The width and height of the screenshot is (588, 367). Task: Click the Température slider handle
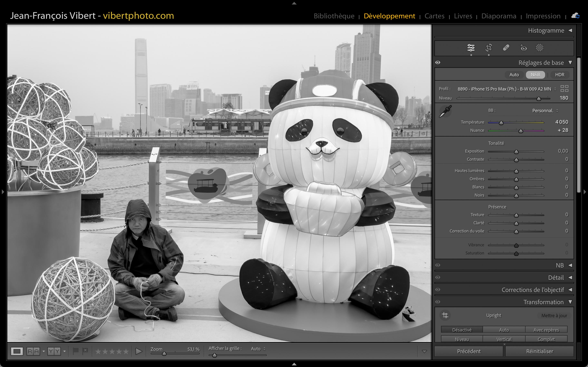pyautogui.click(x=501, y=123)
